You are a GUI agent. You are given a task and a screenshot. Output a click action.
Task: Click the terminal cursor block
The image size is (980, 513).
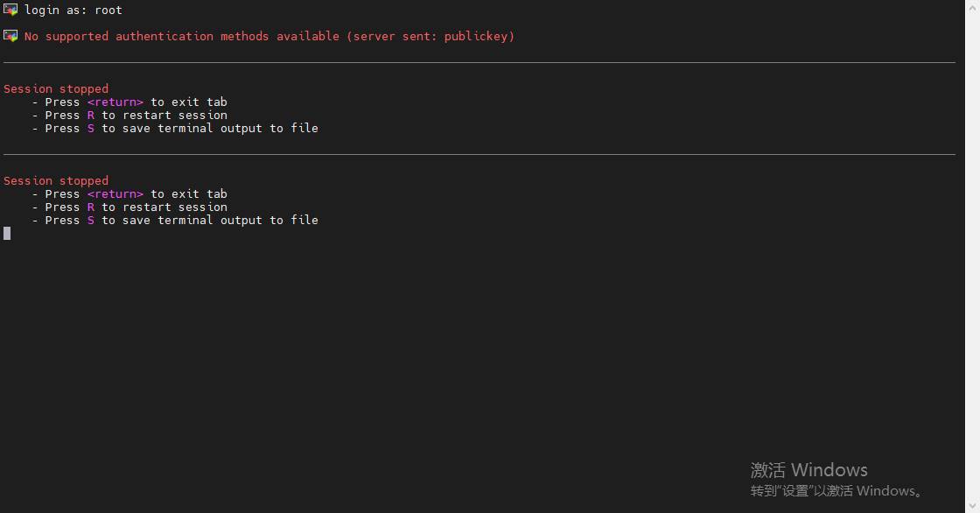(7, 234)
